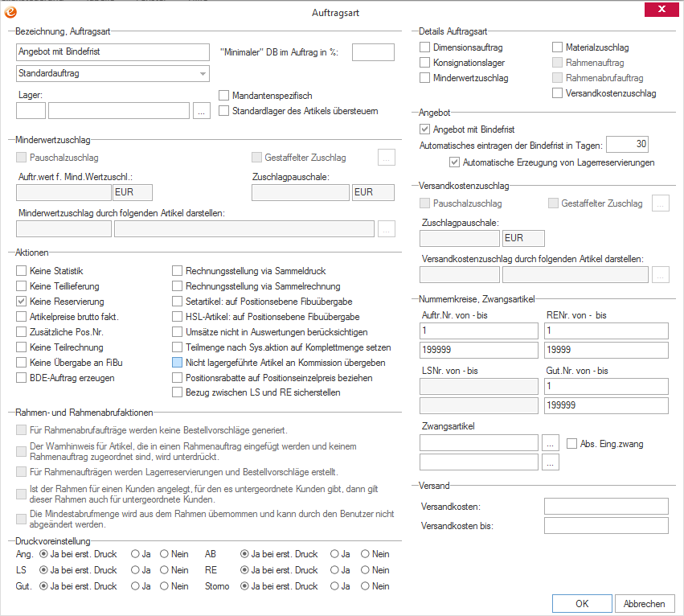684x616 pixels.
Task: Close the Auftragsart dialog
Action: (x=661, y=9)
